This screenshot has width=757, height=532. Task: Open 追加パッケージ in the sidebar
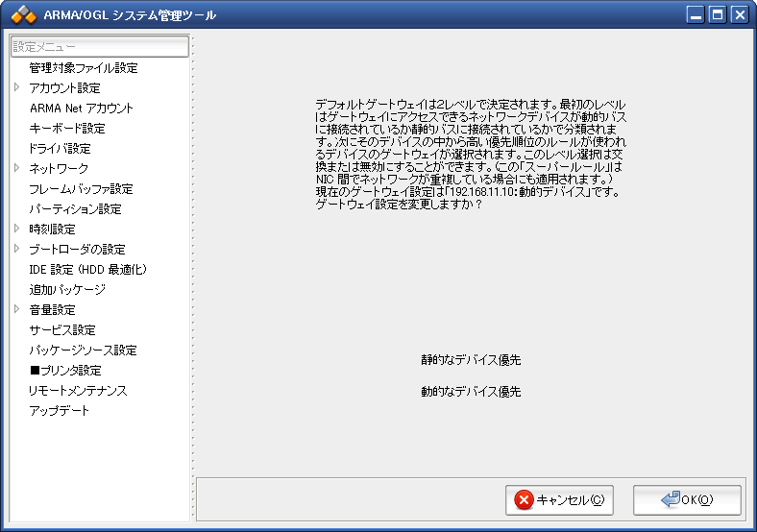[66, 290]
